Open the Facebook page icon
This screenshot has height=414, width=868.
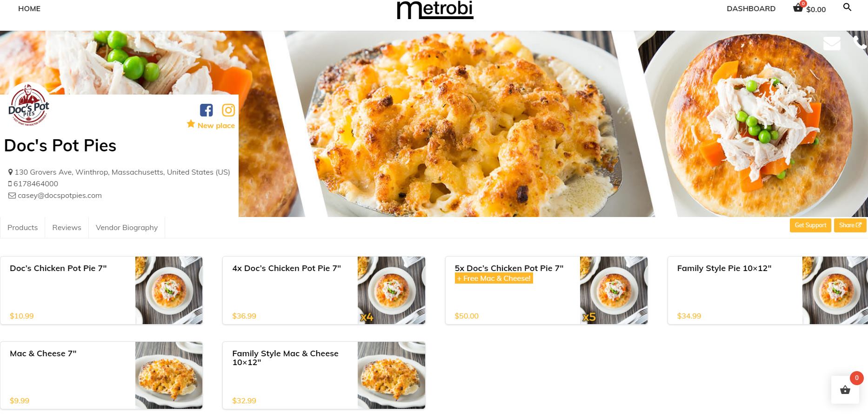(x=206, y=110)
